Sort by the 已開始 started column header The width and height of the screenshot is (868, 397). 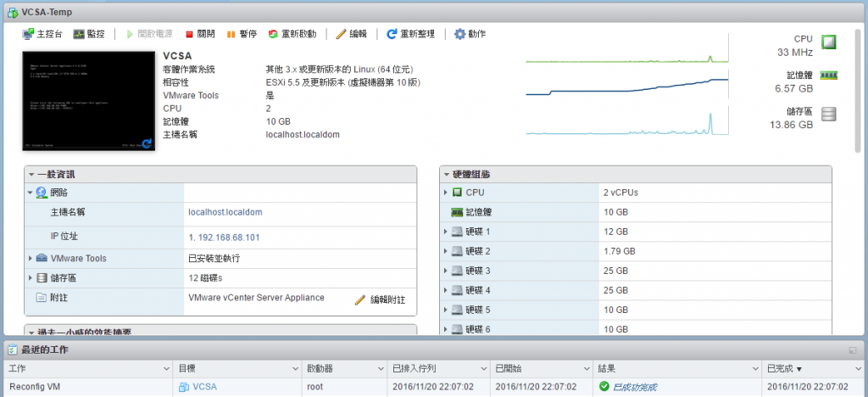[x=542, y=369]
